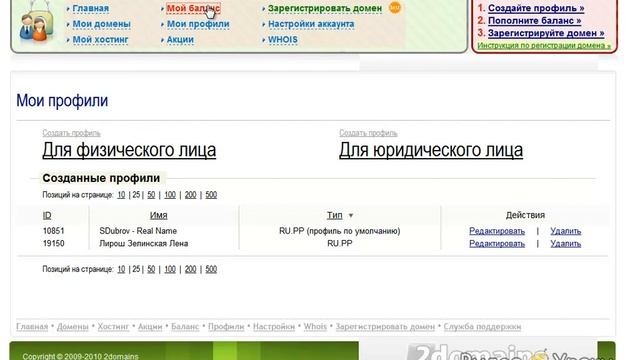This screenshot has height=360, width=640.
Task: Set bottom pagination to 10 per page
Action: click(x=121, y=269)
